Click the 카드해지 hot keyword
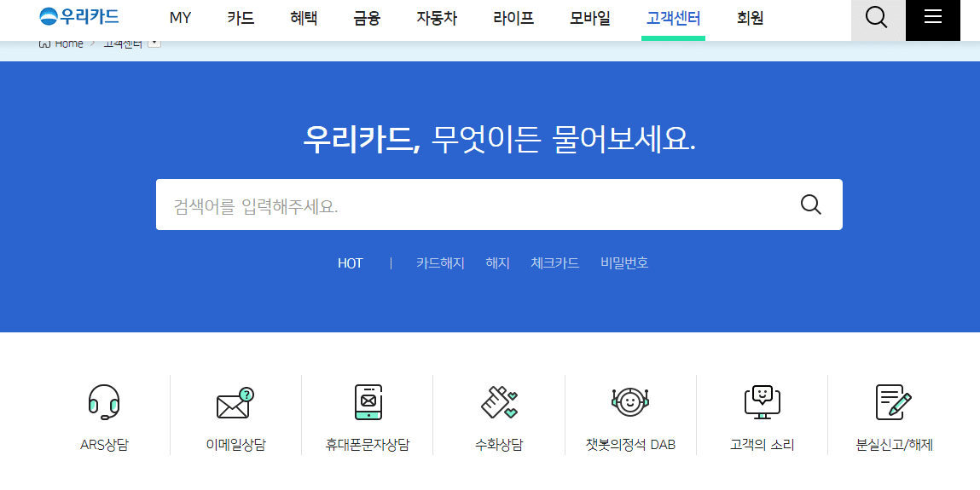This screenshot has width=980, height=490. coord(441,263)
